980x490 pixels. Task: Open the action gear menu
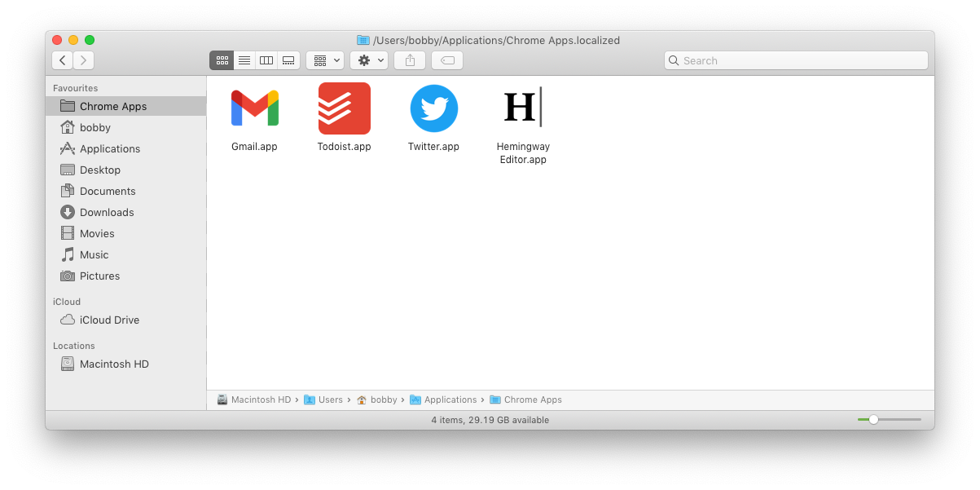(x=368, y=60)
